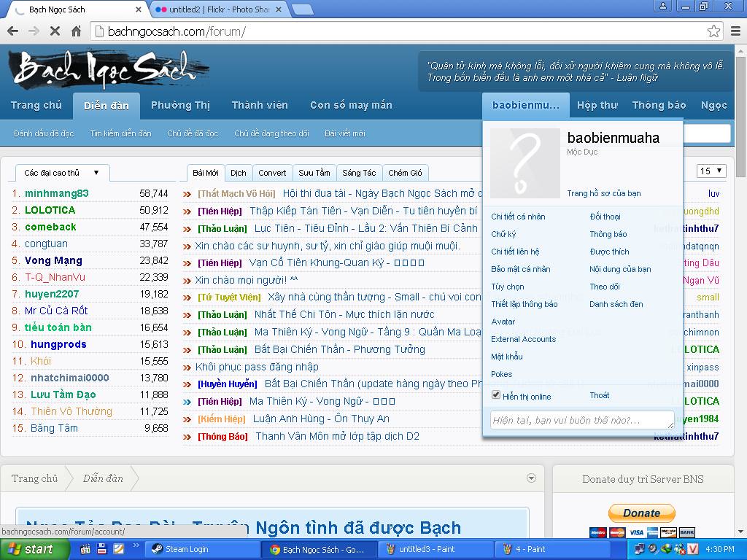Open Chrome menu hamburger icon
The height and width of the screenshot is (560, 747).
[x=735, y=31]
